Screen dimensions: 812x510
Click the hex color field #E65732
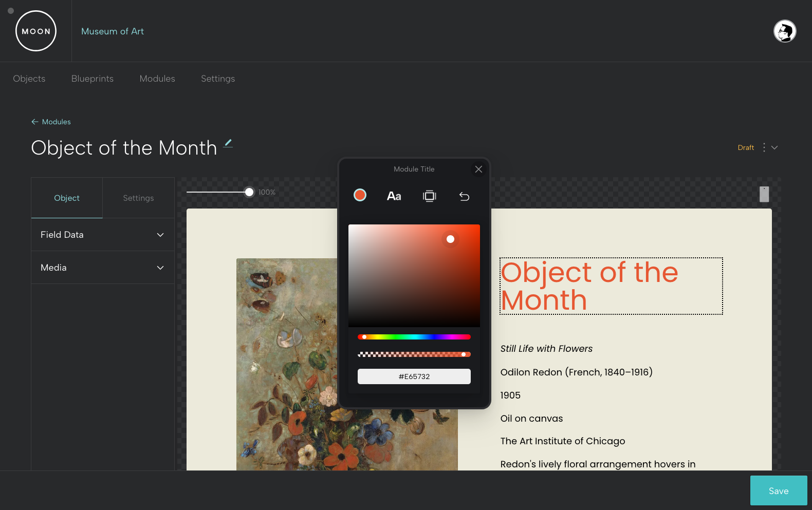(x=414, y=376)
